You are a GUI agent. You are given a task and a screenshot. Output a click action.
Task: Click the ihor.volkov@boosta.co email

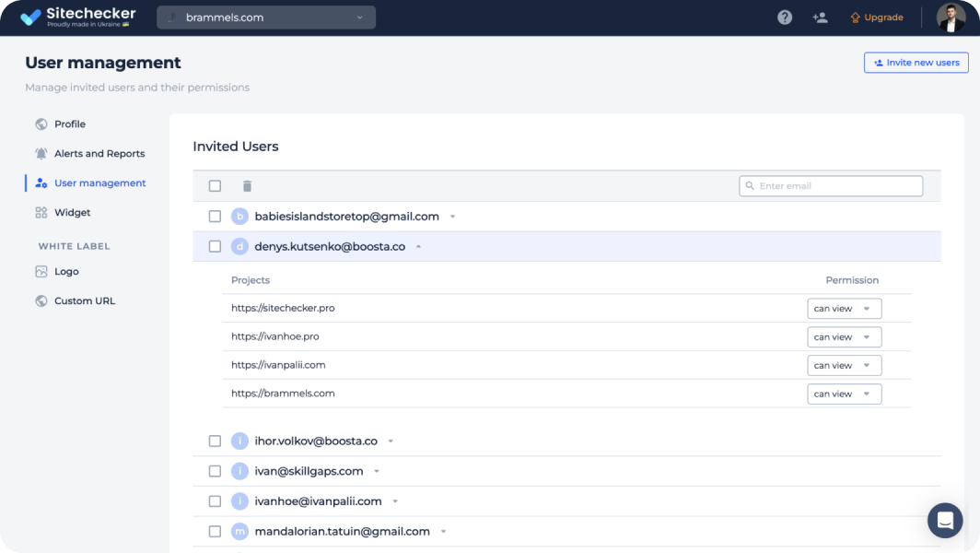(316, 441)
